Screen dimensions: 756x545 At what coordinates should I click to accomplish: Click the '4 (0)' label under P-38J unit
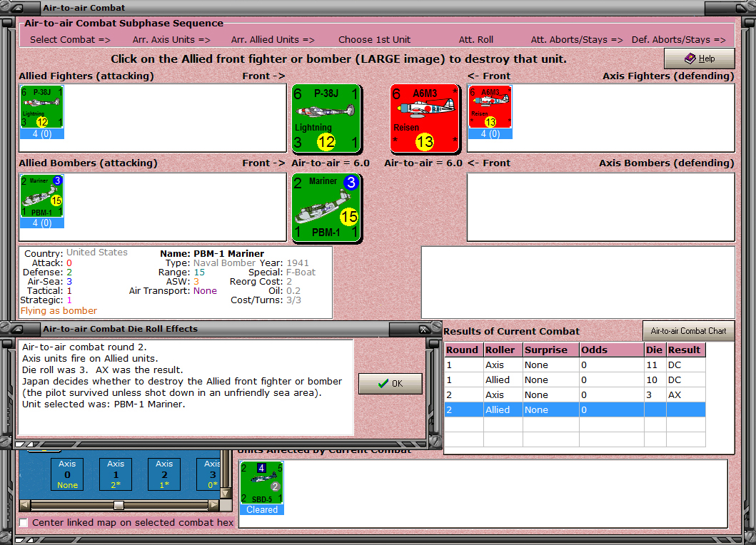click(42, 134)
